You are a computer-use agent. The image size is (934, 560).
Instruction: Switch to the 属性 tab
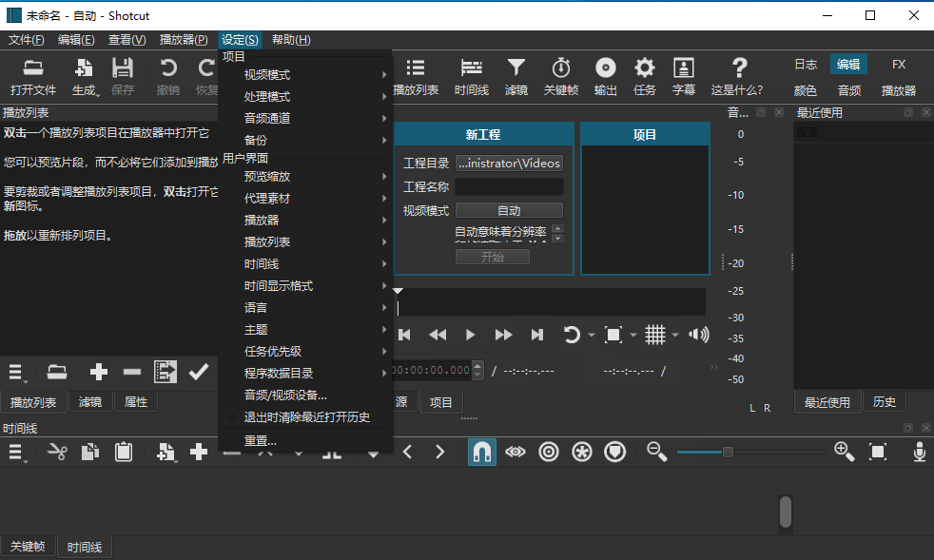click(x=136, y=402)
